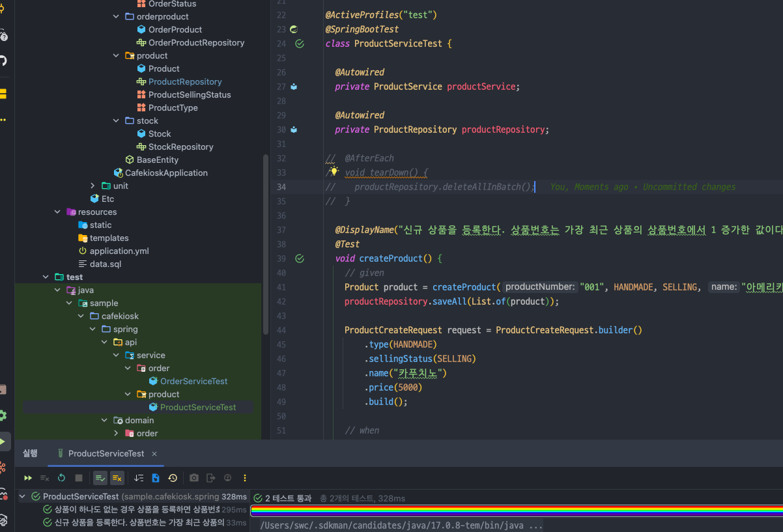Open the vertical three-dot more menu
Viewport: 783px width, 532px height.
point(245,478)
